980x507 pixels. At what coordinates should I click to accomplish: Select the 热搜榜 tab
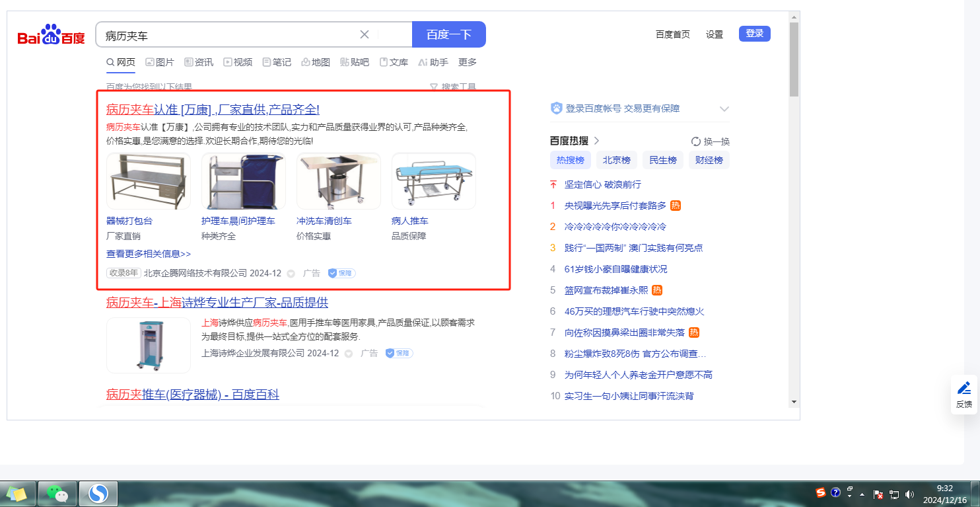coord(571,160)
